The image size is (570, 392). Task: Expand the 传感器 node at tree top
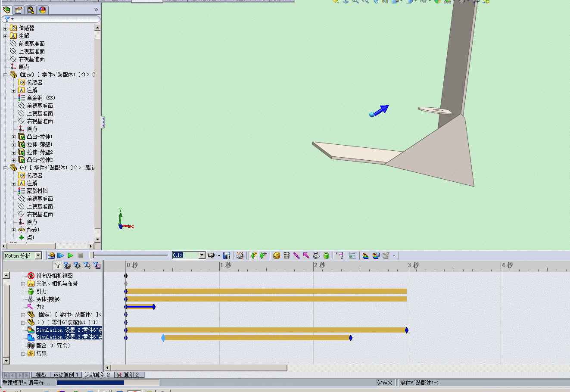6,28
